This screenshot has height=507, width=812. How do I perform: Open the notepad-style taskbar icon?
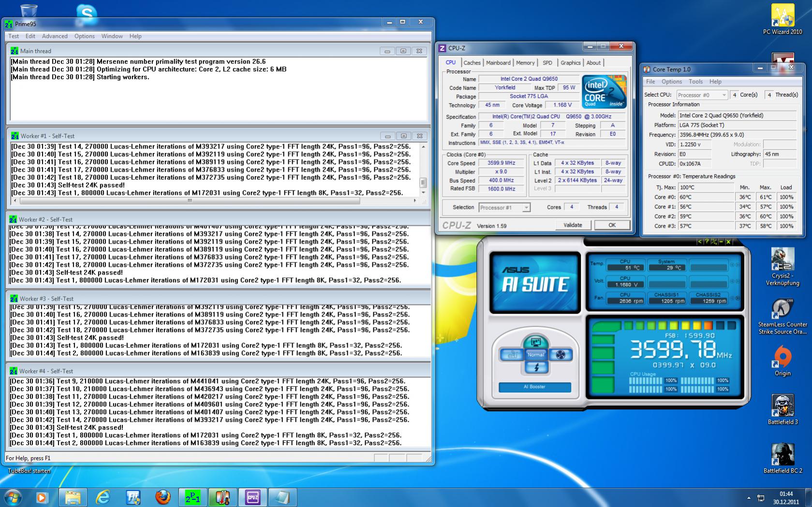pyautogui.click(x=282, y=497)
